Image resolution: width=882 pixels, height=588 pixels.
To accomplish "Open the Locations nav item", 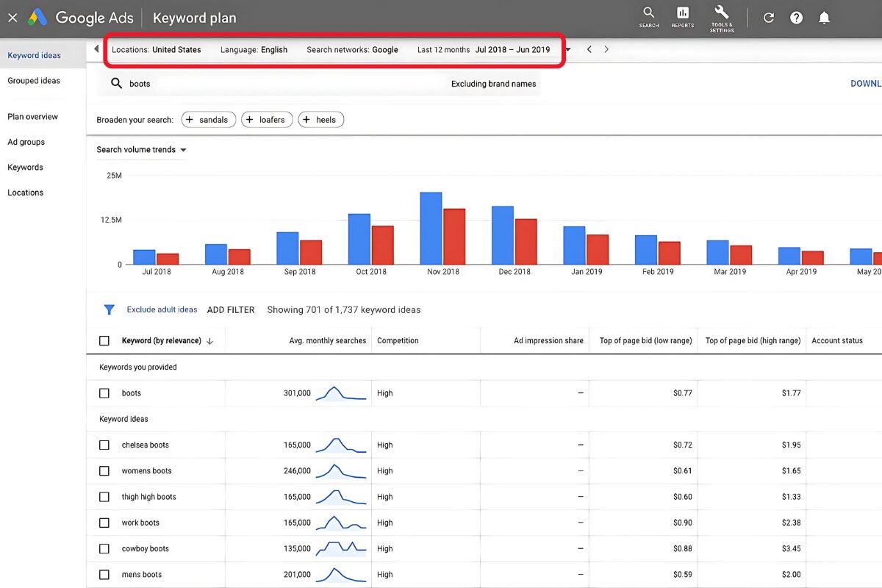I will pos(26,193).
